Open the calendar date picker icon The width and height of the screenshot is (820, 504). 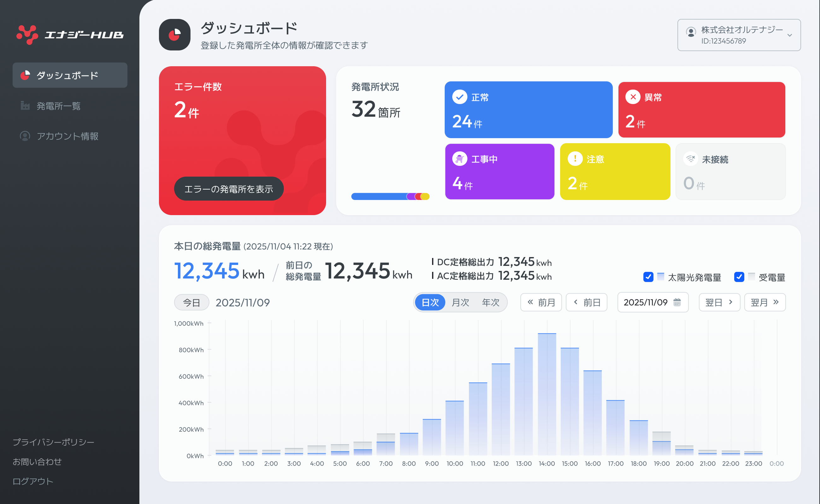[x=677, y=302]
